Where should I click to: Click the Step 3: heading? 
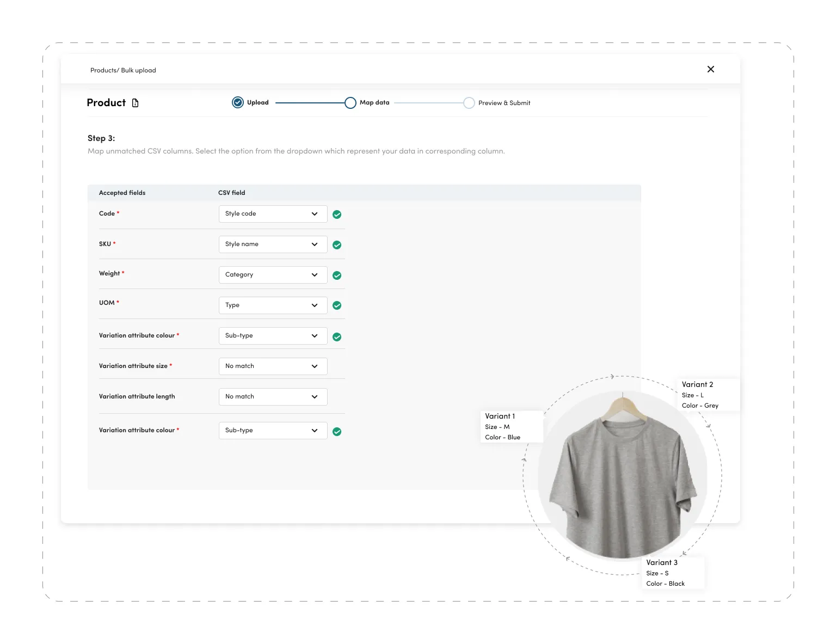click(x=101, y=138)
